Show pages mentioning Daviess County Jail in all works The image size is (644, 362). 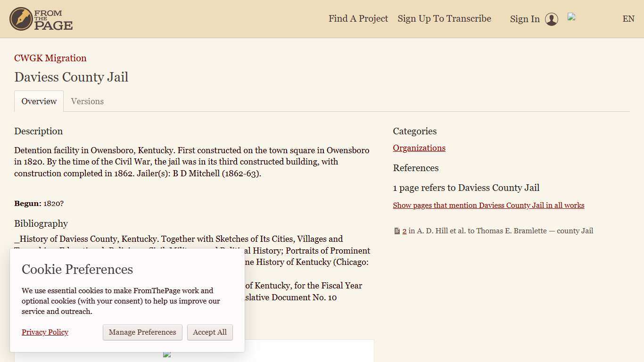point(488,206)
